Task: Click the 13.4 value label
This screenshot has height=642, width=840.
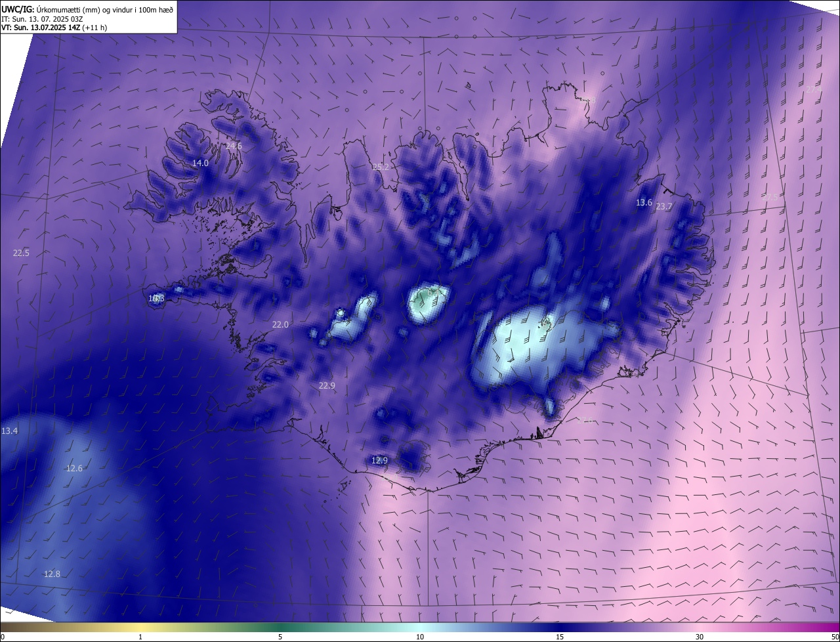Action: pyautogui.click(x=10, y=431)
